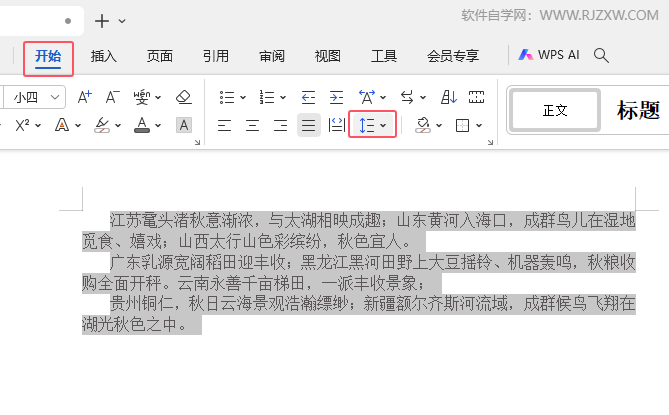The image size is (669, 415).
Task: Open the 会员专享 tab
Action: (x=453, y=56)
